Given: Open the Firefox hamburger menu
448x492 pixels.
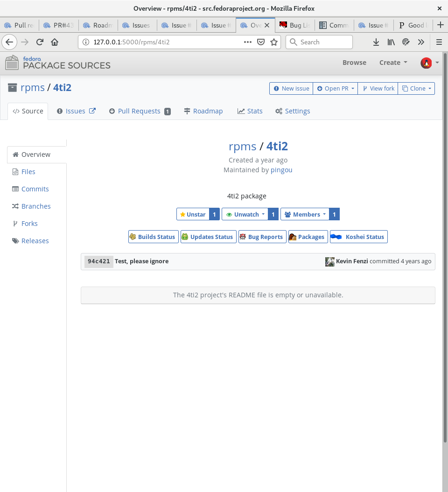Looking at the screenshot, I should (439, 42).
